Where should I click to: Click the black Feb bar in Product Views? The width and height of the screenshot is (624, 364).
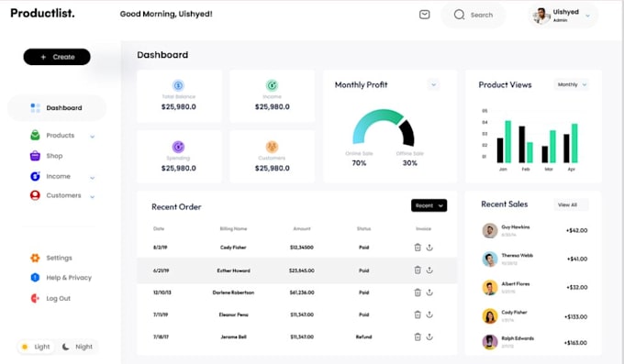[x=522, y=144]
